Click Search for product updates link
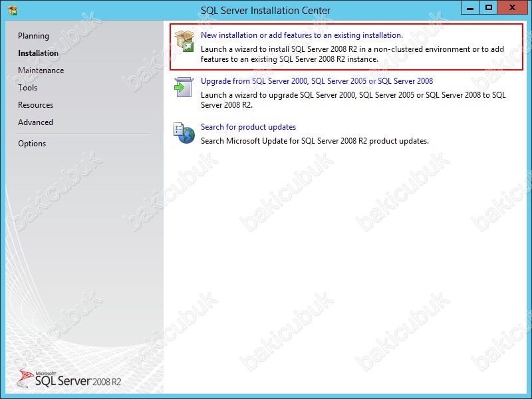The width and height of the screenshot is (532, 399). pos(248,127)
